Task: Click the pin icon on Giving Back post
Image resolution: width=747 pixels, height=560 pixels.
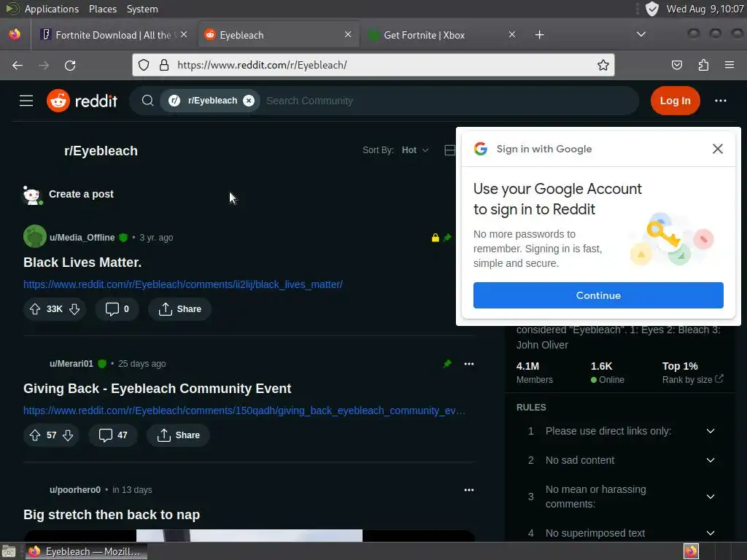Action: [447, 364]
